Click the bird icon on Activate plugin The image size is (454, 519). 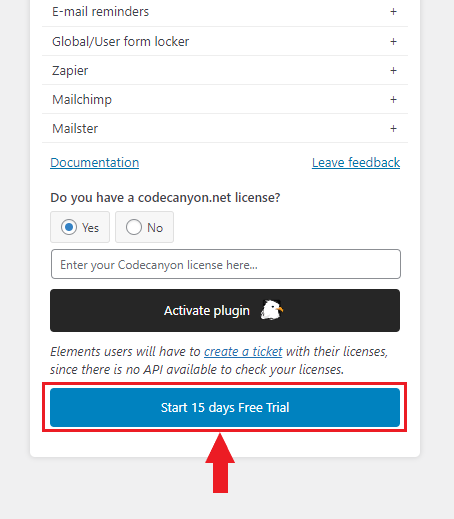click(x=272, y=310)
